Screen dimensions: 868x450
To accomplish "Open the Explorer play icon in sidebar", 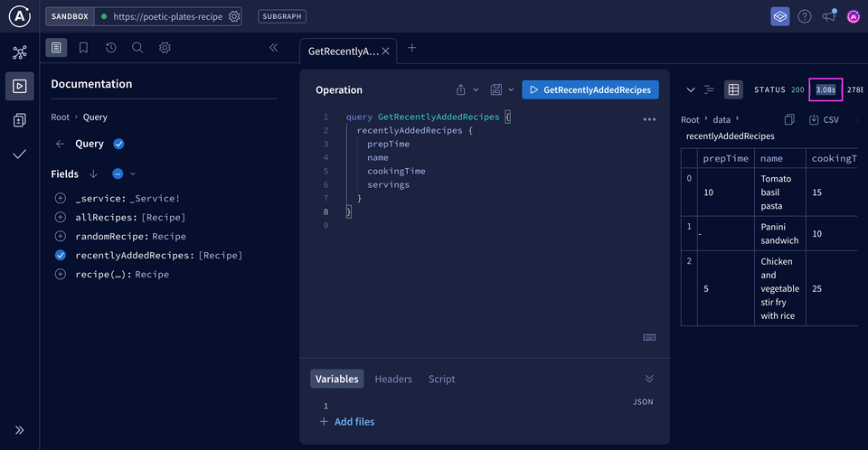I will pyautogui.click(x=19, y=86).
